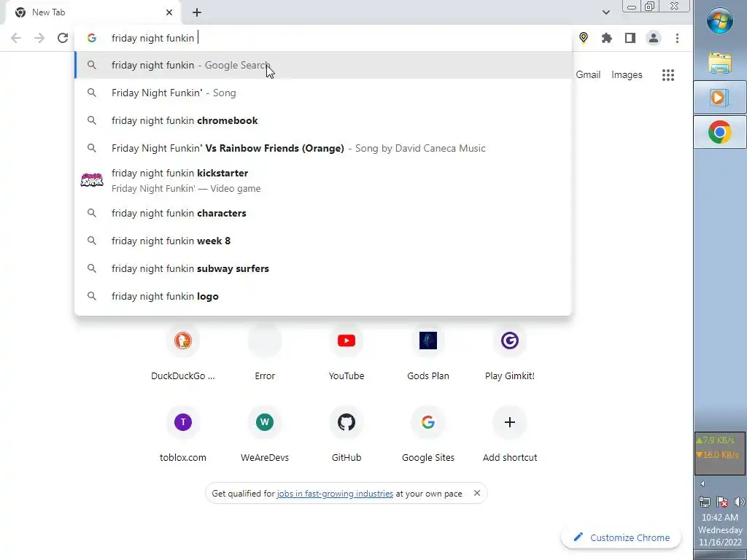
Task: Open the Chrome profile avatar
Action: 653,38
